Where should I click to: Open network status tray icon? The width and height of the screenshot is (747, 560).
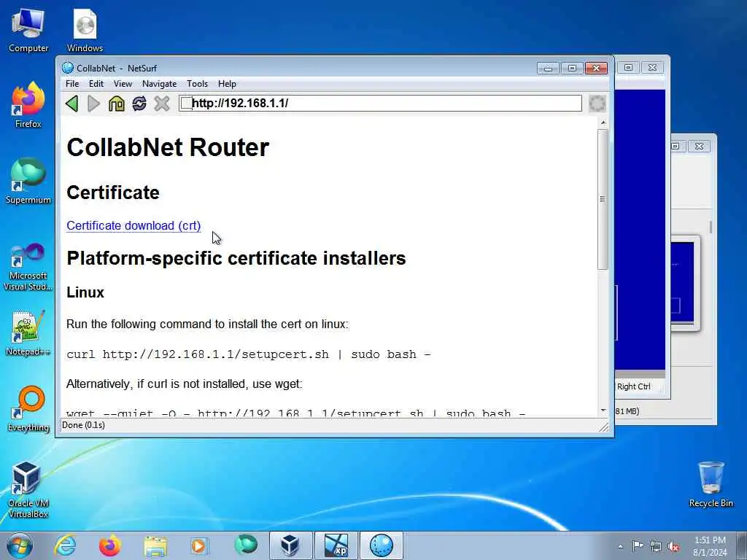coord(656,546)
